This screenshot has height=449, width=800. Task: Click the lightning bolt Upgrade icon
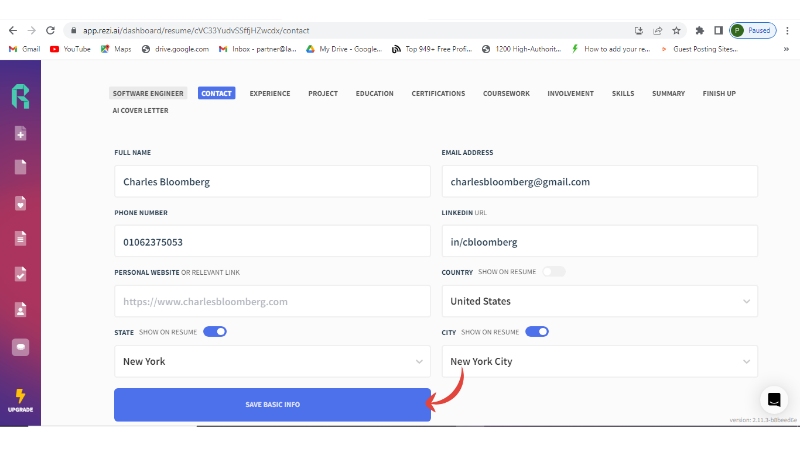point(20,396)
